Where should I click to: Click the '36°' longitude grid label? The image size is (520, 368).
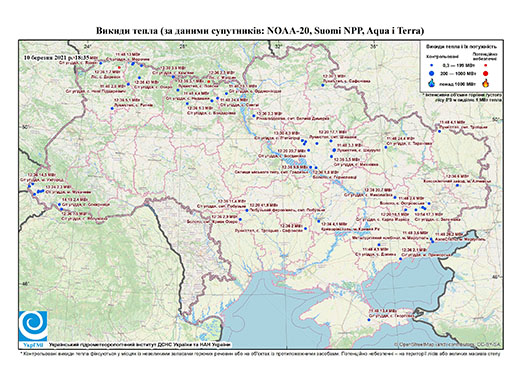pos(374,46)
